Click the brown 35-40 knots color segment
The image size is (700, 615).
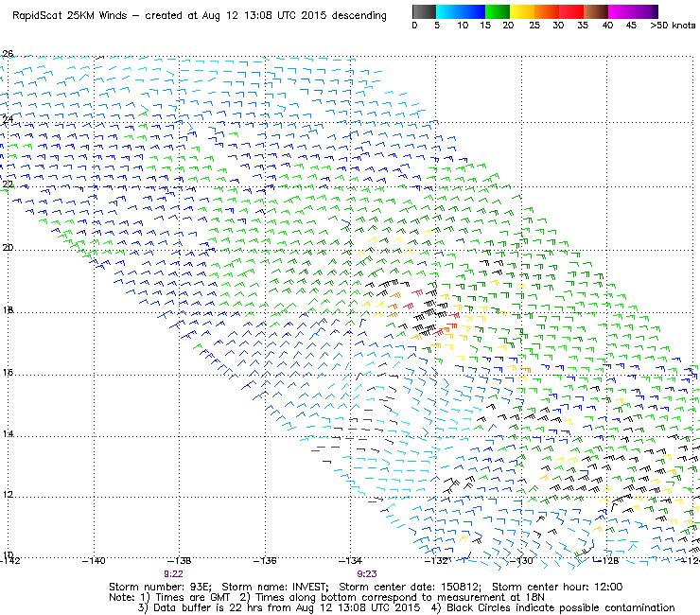click(596, 11)
